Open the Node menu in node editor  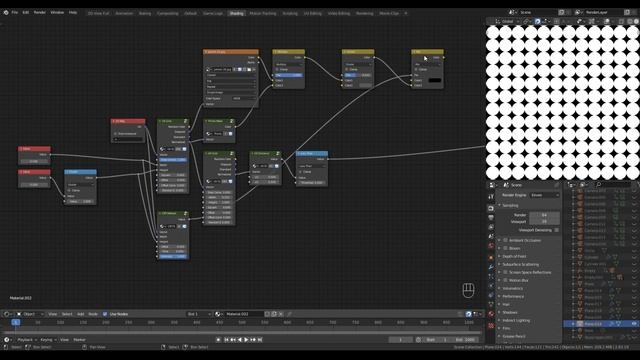coord(93,314)
